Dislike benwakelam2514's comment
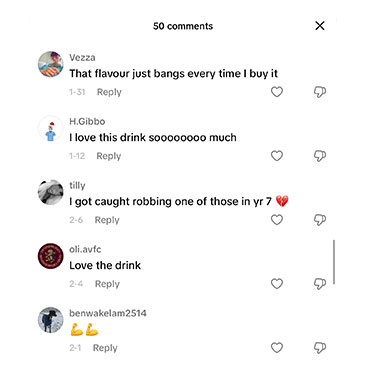The height and width of the screenshot is (387, 366). tap(320, 348)
